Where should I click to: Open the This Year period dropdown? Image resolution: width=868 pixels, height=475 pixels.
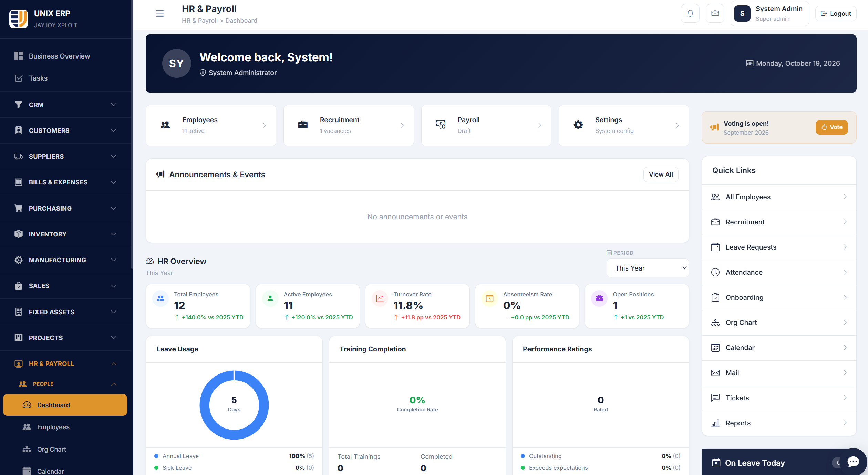point(648,268)
